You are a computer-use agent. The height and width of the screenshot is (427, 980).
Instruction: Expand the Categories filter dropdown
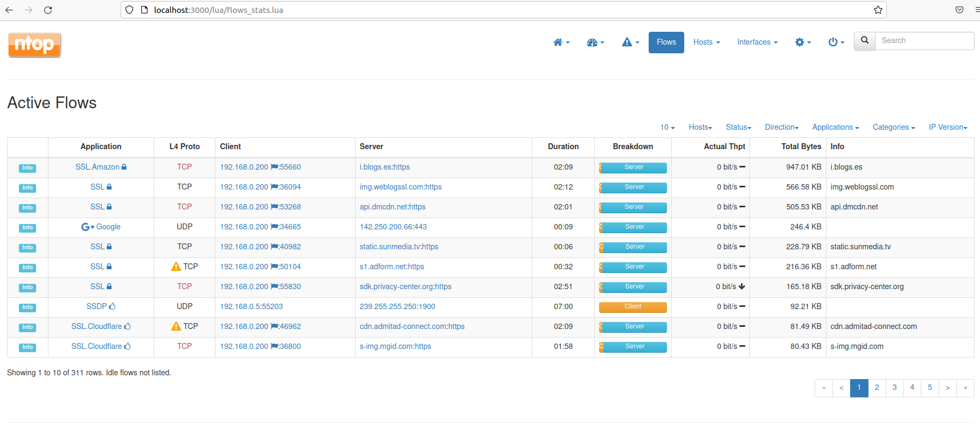click(893, 127)
